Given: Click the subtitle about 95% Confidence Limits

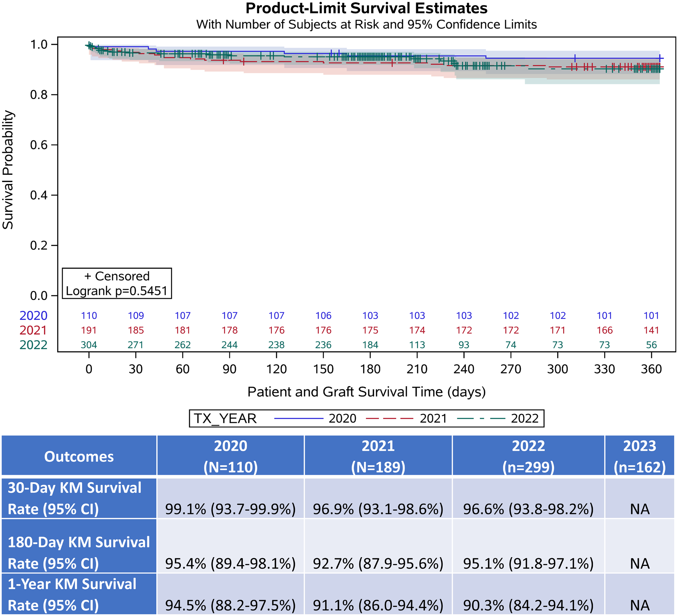Looking at the screenshot, I should pyautogui.click(x=366, y=24).
